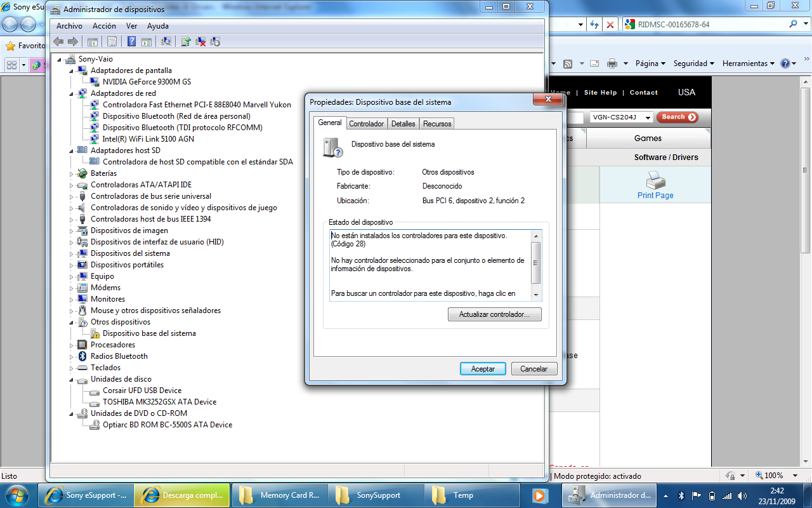The width and height of the screenshot is (812, 508).
Task: Click the Forward arrow in Device Manager toolbar
Action: 73,42
